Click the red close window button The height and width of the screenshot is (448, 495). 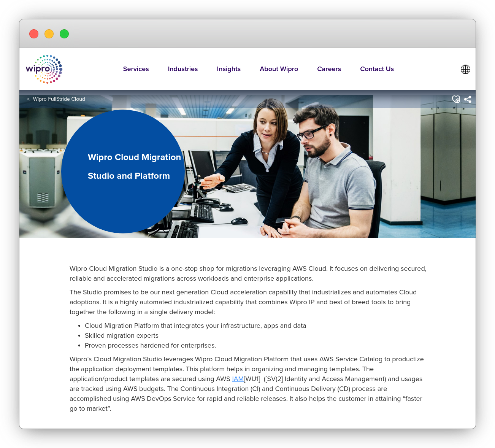pyautogui.click(x=34, y=34)
